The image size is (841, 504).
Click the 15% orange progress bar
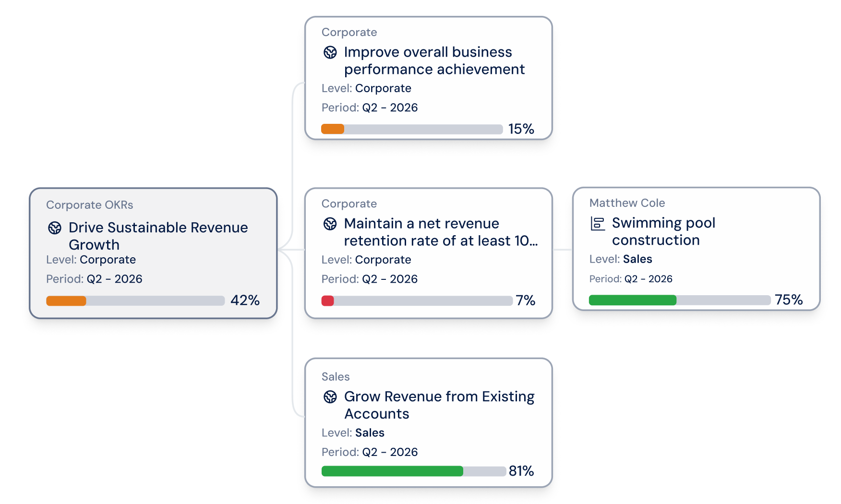[412, 129]
